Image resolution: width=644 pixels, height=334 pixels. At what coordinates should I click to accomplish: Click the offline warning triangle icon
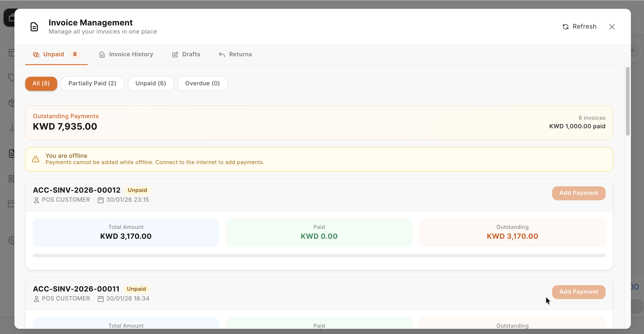pyautogui.click(x=36, y=159)
